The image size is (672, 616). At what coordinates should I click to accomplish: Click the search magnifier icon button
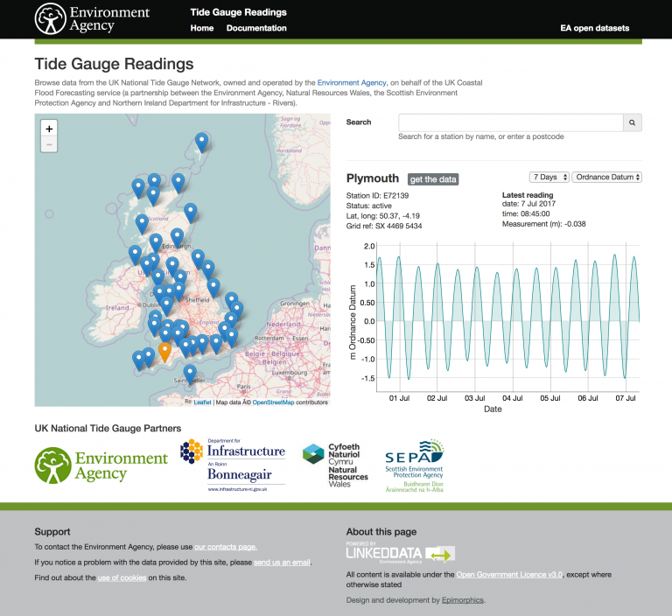tap(632, 122)
